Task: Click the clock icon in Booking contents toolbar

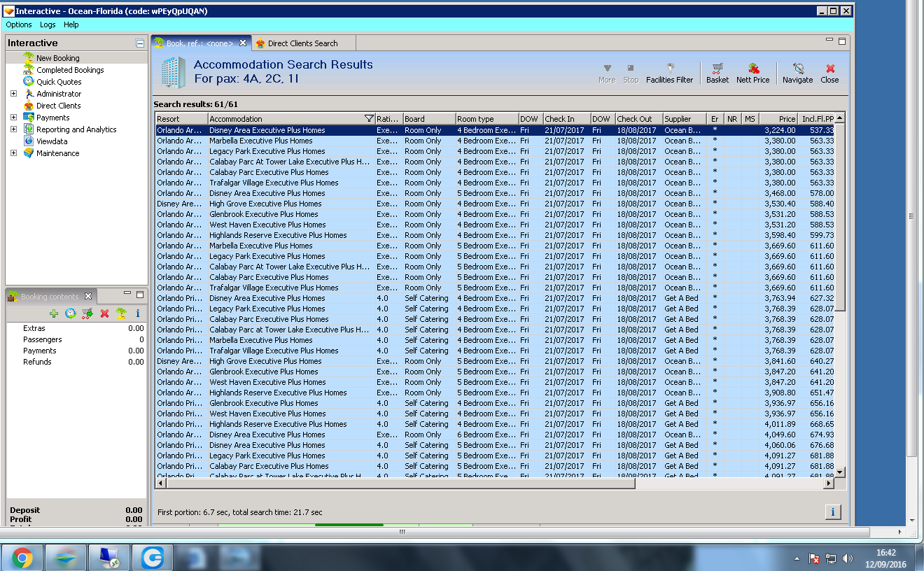Action: [x=71, y=313]
